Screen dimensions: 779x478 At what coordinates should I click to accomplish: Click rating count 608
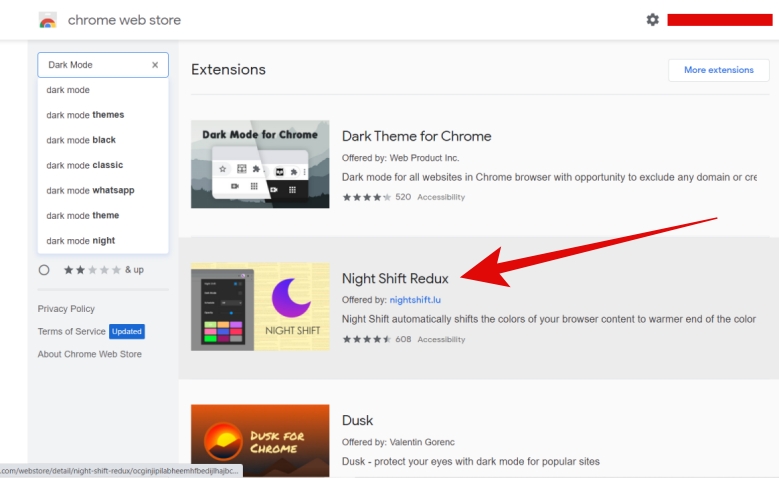(x=403, y=339)
